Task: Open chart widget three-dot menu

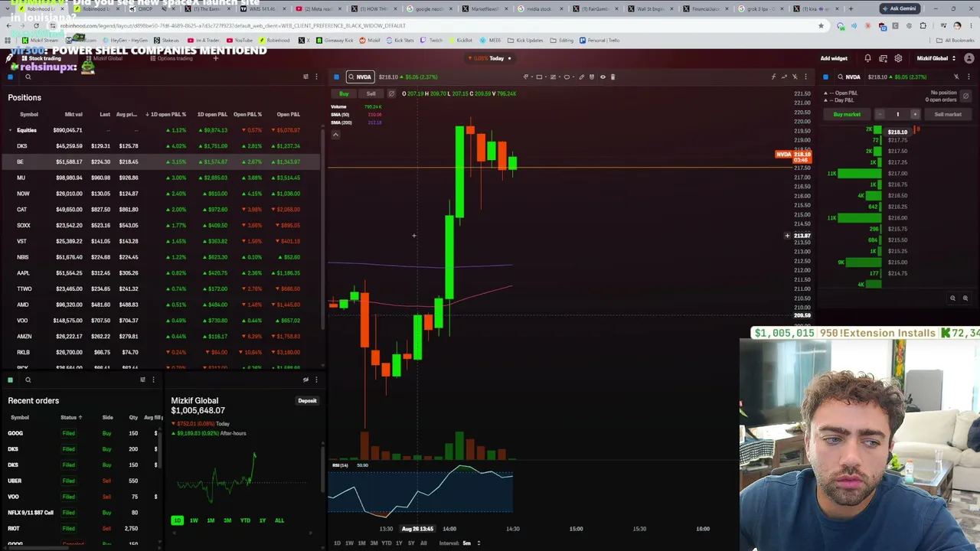Action: coord(805,77)
